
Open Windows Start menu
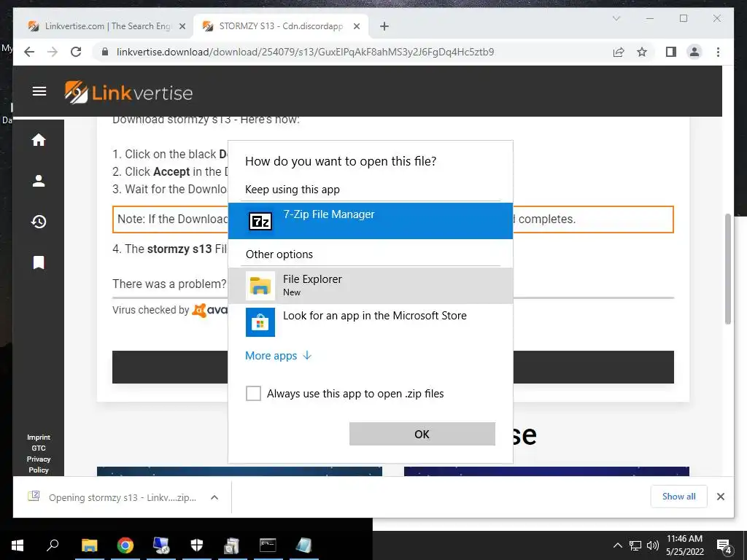18,545
